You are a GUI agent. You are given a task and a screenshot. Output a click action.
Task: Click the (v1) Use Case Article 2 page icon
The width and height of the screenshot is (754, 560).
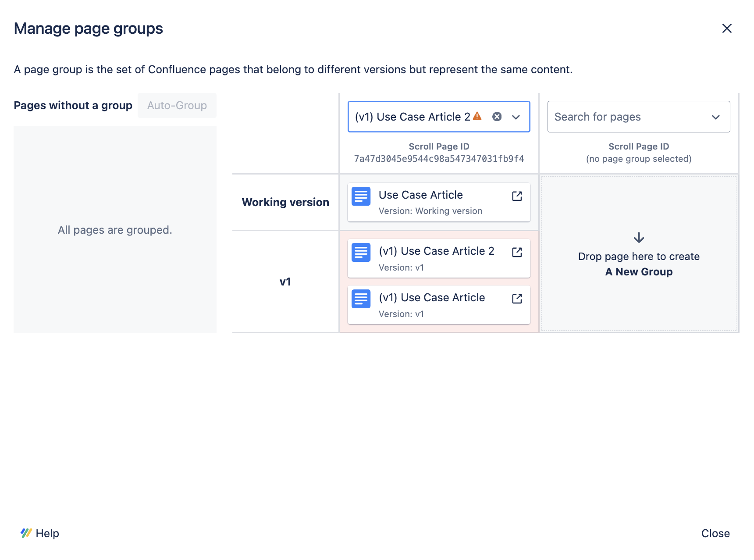pyautogui.click(x=361, y=253)
